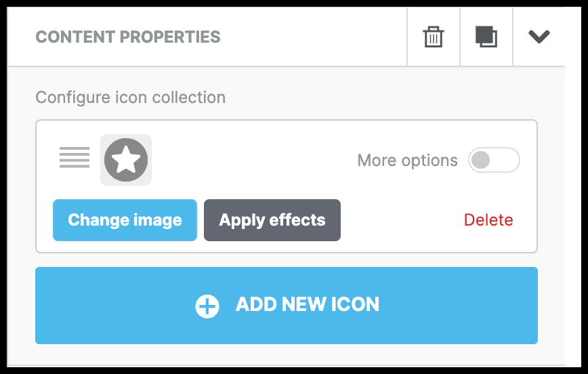This screenshot has width=588, height=374.
Task: Enable the More options toggle
Action: pyautogui.click(x=494, y=161)
